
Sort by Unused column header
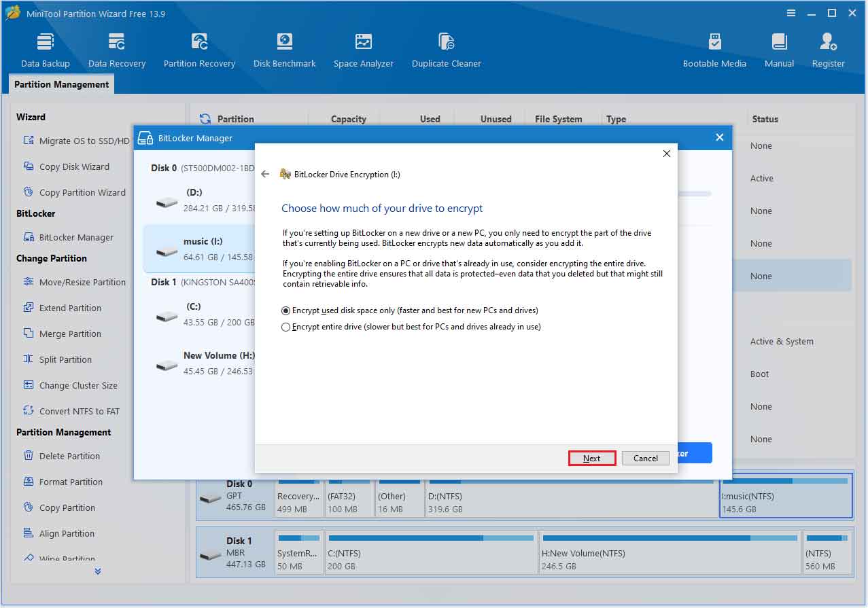[x=496, y=119]
